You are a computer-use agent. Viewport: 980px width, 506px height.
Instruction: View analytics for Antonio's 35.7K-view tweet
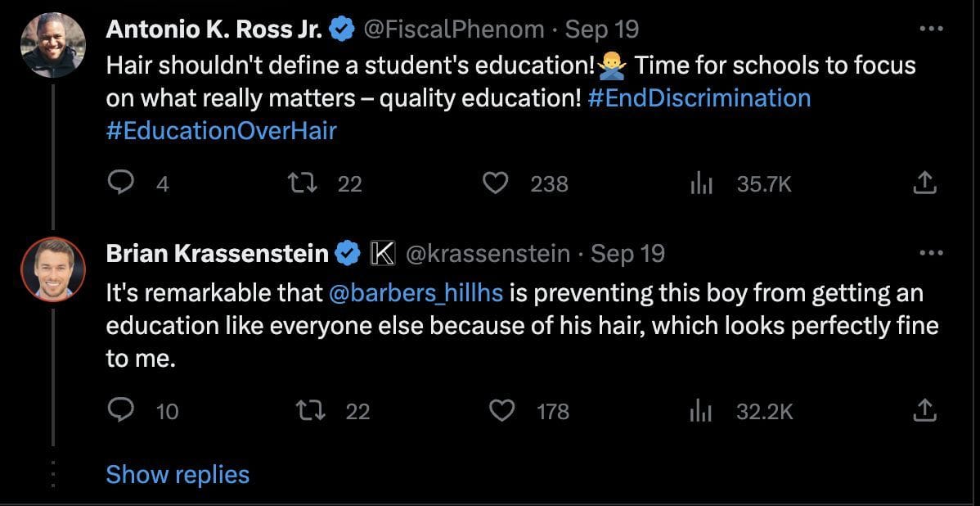click(x=701, y=183)
